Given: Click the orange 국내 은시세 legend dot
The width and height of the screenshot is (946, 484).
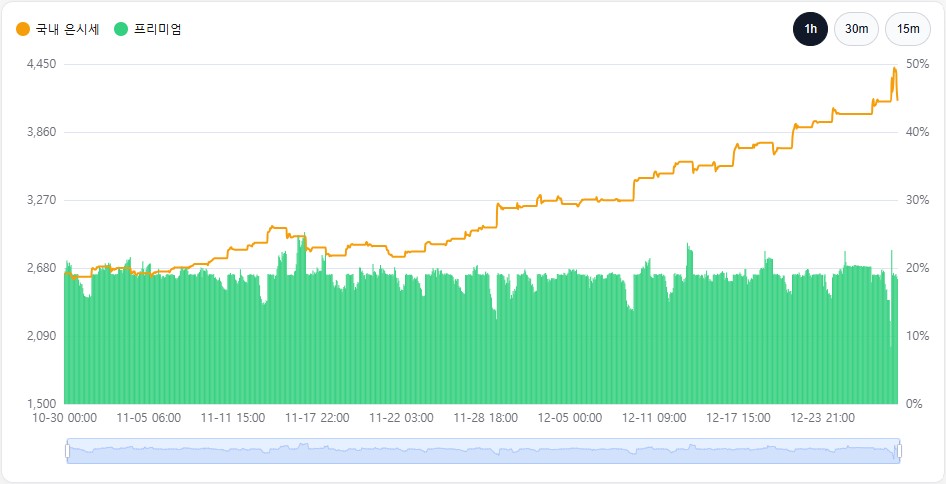Looking at the screenshot, I should tap(23, 29).
